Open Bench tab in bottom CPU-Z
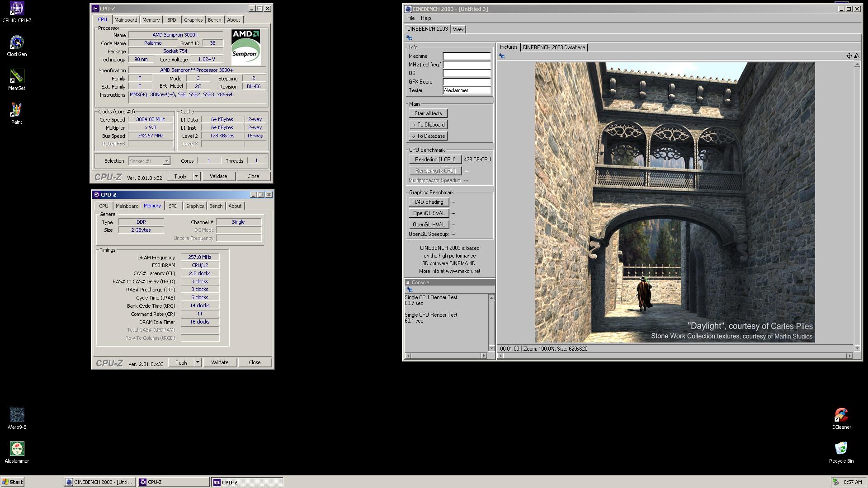This screenshot has height=488, width=868. point(216,206)
